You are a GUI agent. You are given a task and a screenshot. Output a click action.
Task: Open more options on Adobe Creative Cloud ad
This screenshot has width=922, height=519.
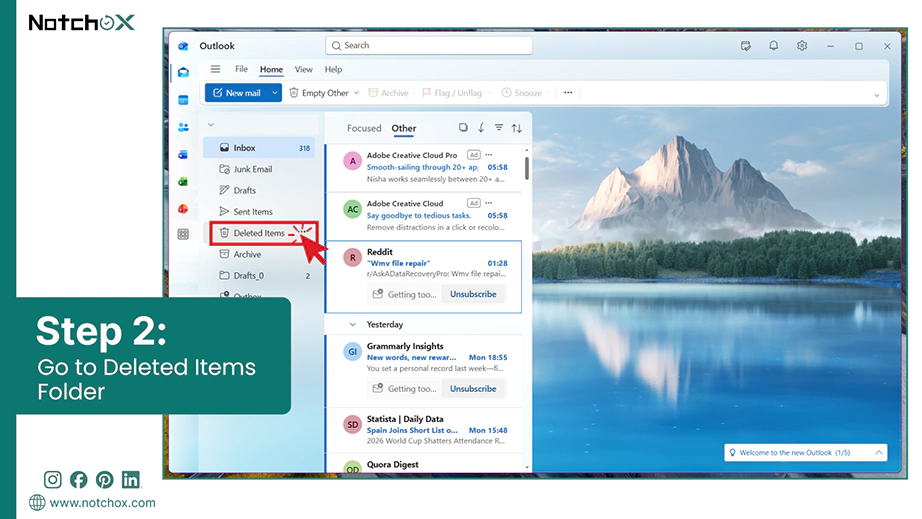click(489, 203)
